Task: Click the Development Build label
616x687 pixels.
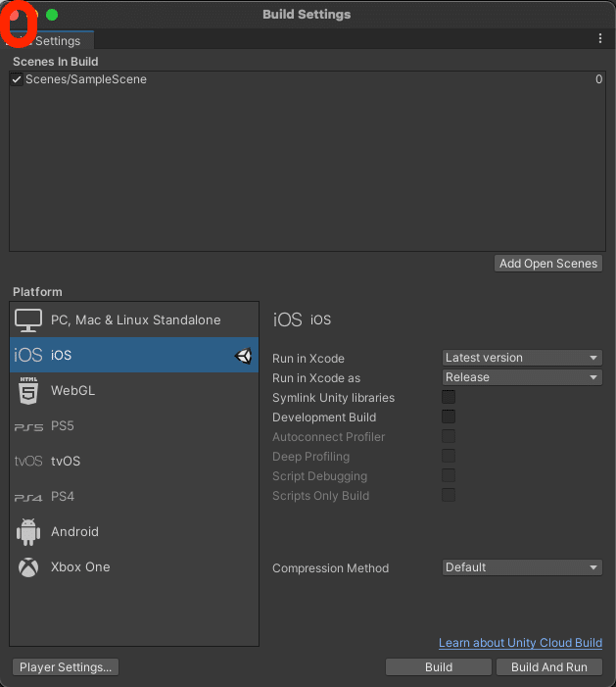Action: pos(324,417)
